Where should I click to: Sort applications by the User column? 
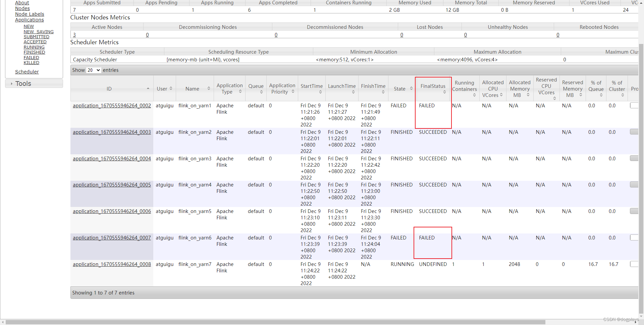171,89
